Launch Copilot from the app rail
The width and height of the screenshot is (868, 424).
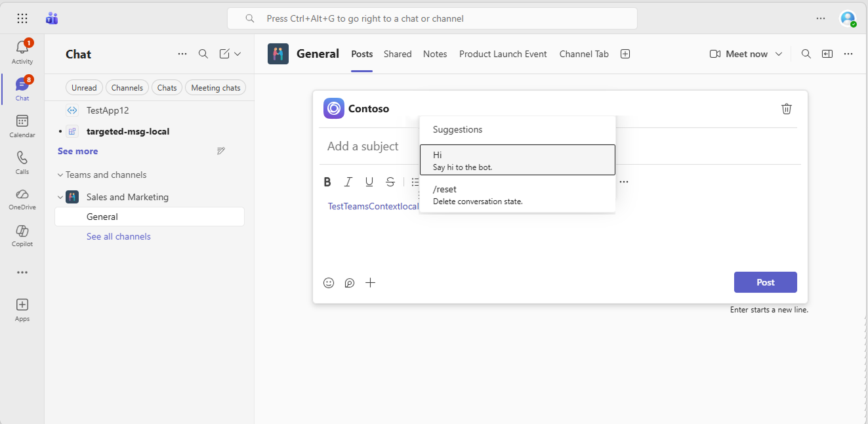click(22, 236)
